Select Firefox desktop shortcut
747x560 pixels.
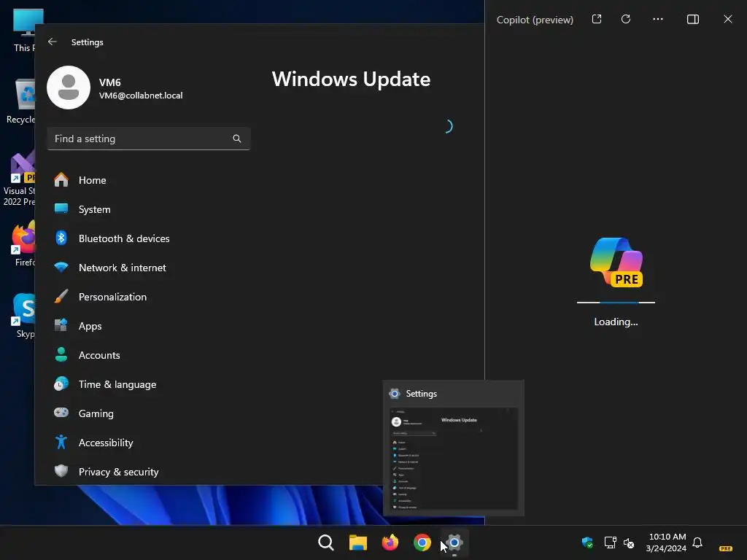point(24,244)
